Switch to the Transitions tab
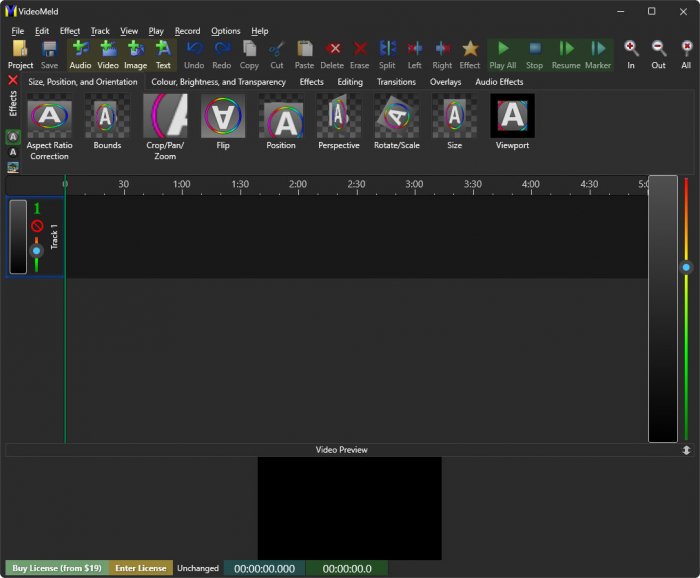Viewport: 700px width, 578px height. (396, 82)
